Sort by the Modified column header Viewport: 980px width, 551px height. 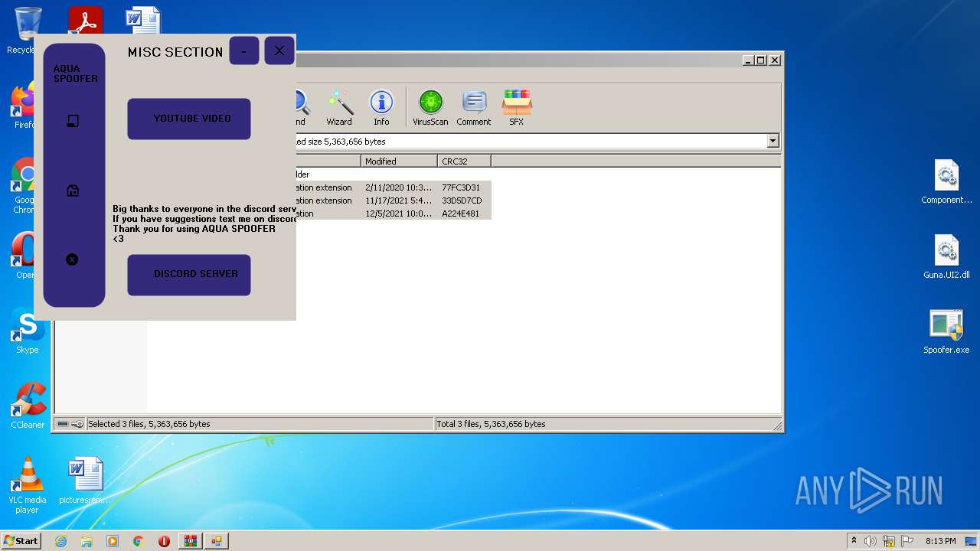point(399,161)
